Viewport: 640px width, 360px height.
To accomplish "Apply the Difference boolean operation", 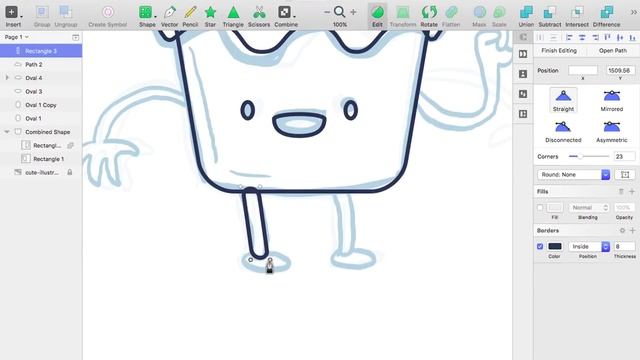I will coord(607,16).
